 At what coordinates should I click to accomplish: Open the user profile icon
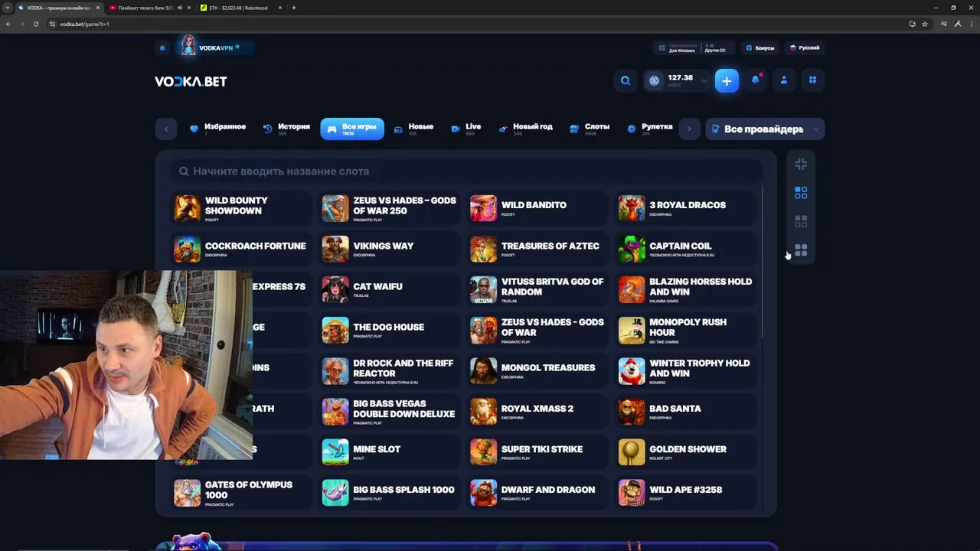coord(784,80)
